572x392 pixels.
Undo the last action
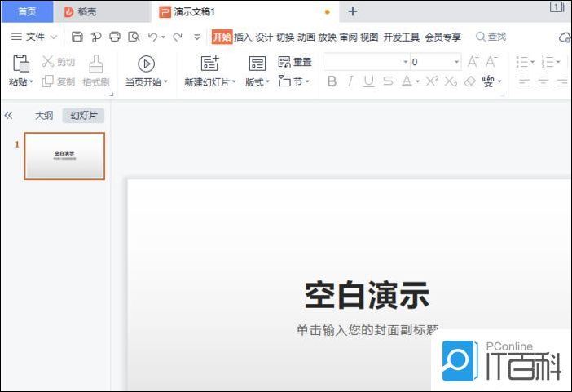click(x=153, y=37)
